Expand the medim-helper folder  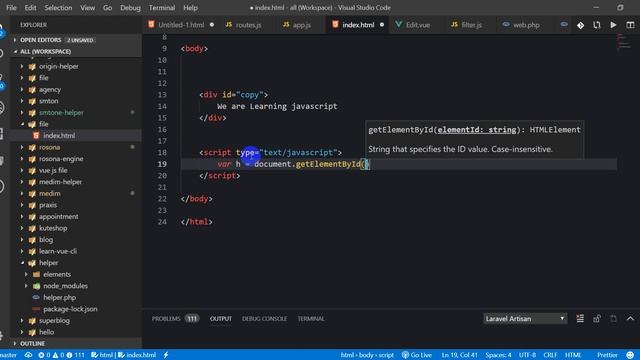point(60,182)
